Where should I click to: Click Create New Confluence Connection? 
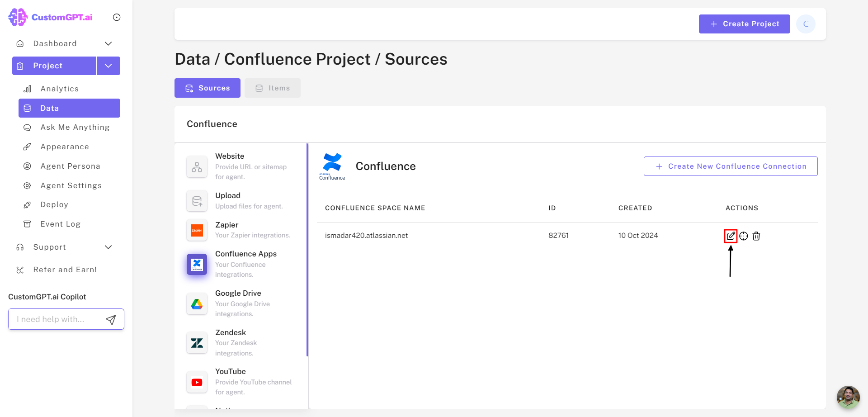731,166
